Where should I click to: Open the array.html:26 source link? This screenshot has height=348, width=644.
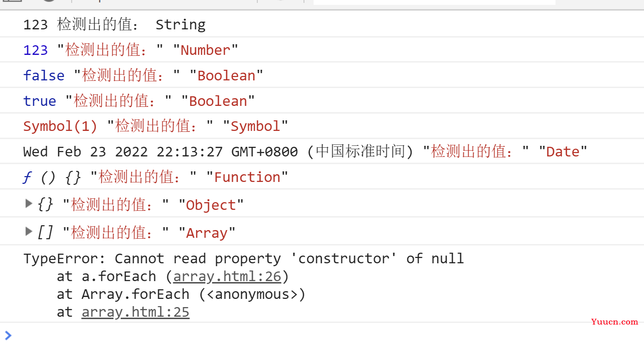227,277
